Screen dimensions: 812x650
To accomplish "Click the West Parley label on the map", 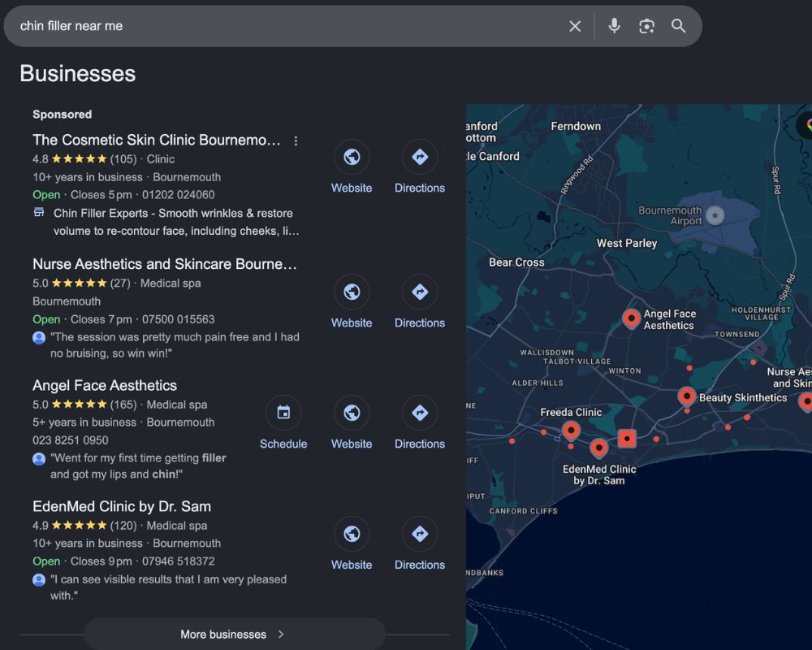I will [x=627, y=243].
